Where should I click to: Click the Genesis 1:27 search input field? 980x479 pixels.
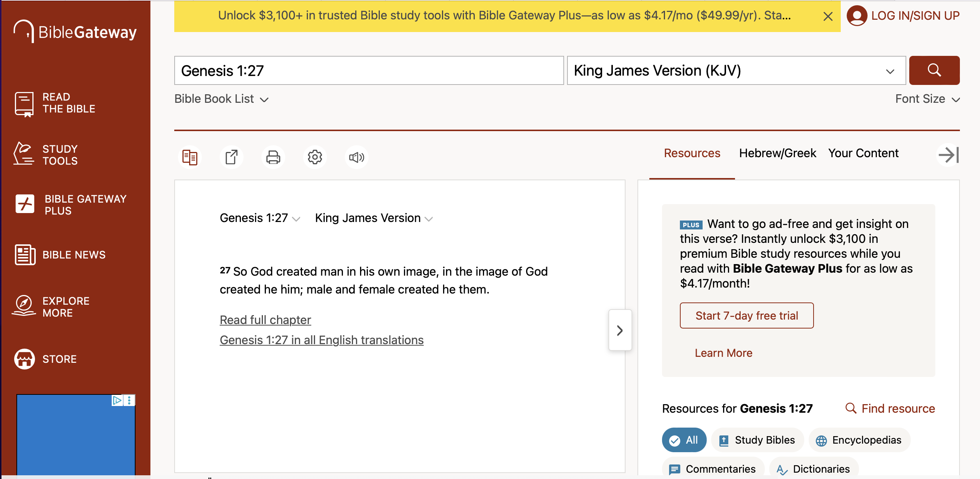pyautogui.click(x=369, y=71)
